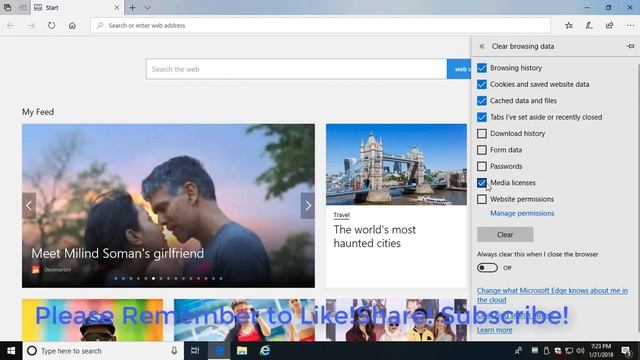This screenshot has width=640, height=360.
Task: Show previous feed story arrow
Action: (x=29, y=206)
